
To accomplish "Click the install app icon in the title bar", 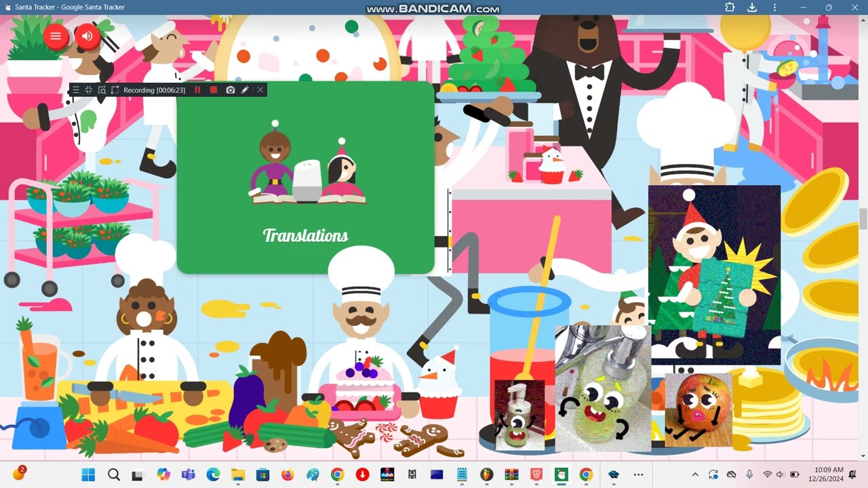I will (752, 7).
